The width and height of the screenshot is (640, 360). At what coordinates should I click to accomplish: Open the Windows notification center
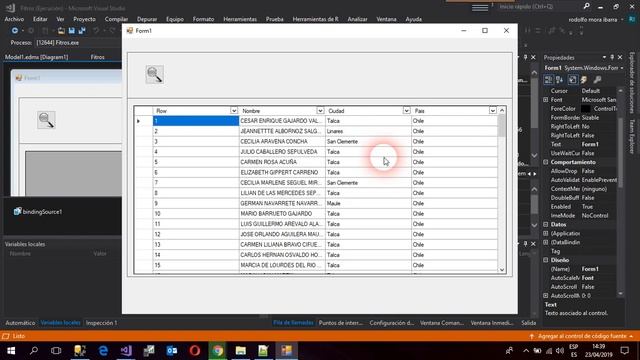click(624, 351)
